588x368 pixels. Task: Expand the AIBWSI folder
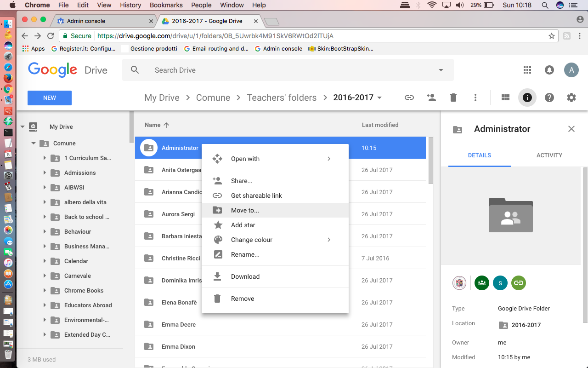[x=45, y=187]
